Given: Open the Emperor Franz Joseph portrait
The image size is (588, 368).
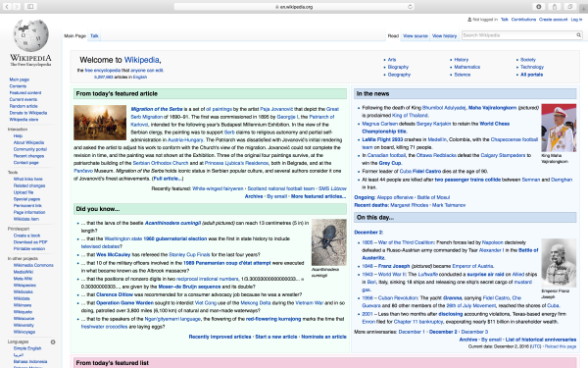Looking at the screenshot, I should pos(559,263).
